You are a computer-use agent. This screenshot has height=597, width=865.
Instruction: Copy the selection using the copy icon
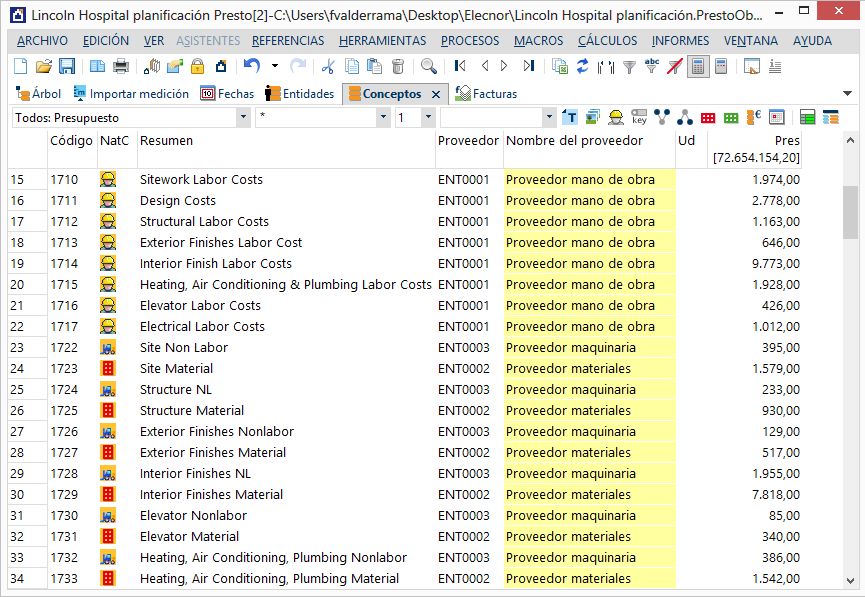tap(351, 67)
